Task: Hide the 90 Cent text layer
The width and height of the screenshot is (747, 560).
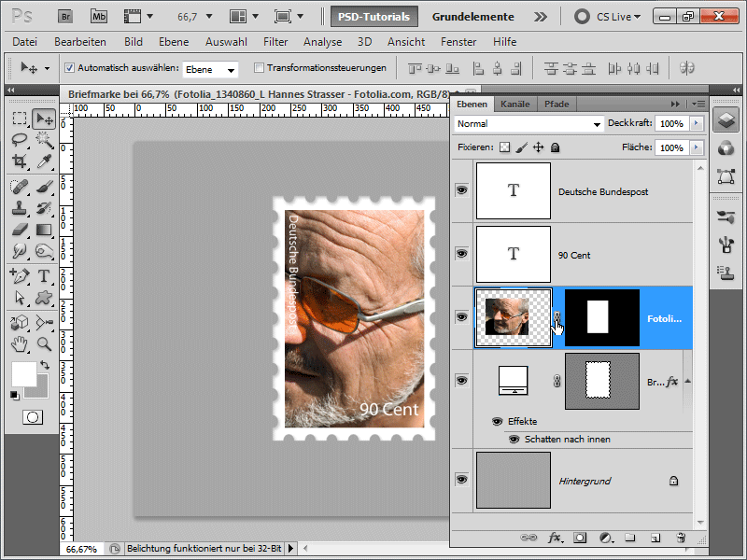Action: [461, 254]
